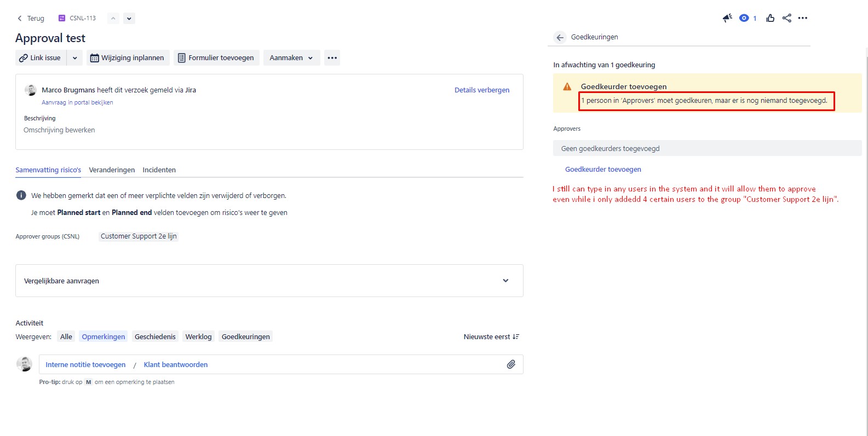The width and height of the screenshot is (868, 436).
Task: Click user avatar beside comment box
Action: point(24,364)
